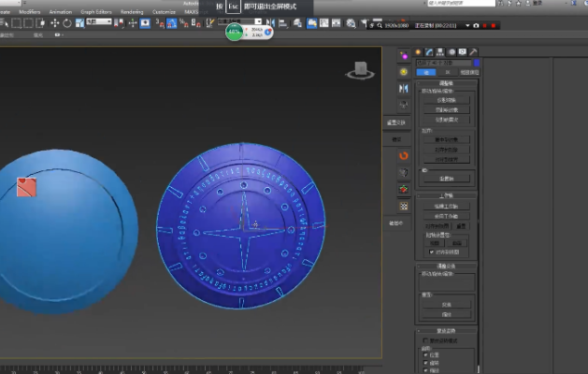Open the Modify tab in the command panel

[x=428, y=52]
